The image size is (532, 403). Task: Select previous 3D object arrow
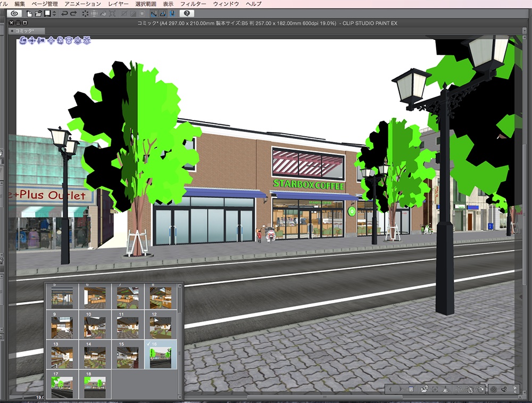390,389
